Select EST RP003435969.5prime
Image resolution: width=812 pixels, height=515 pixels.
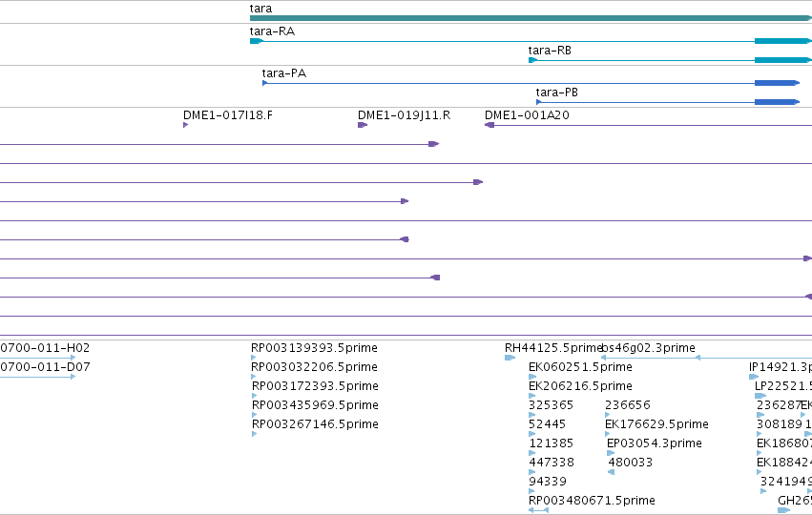coord(254,415)
